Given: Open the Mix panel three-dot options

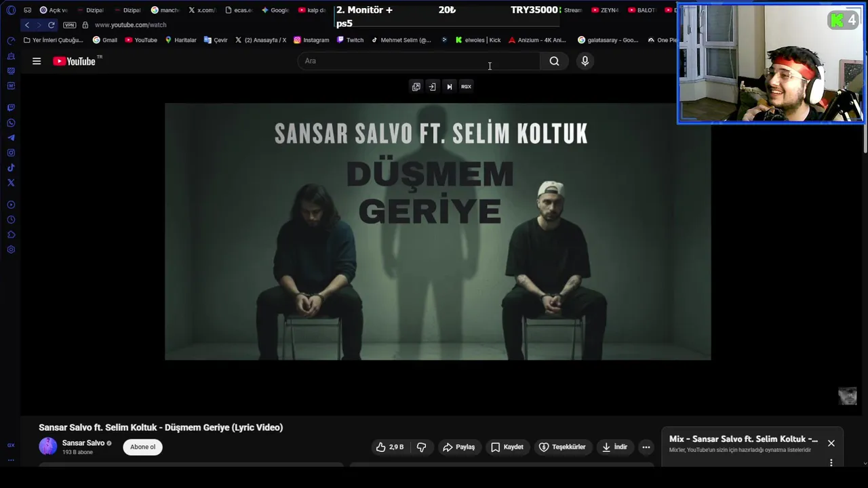Looking at the screenshot, I should tap(831, 463).
